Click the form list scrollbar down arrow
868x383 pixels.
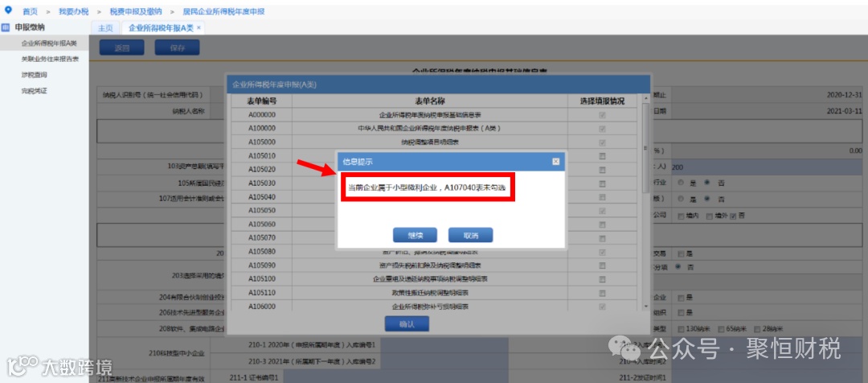(645, 306)
